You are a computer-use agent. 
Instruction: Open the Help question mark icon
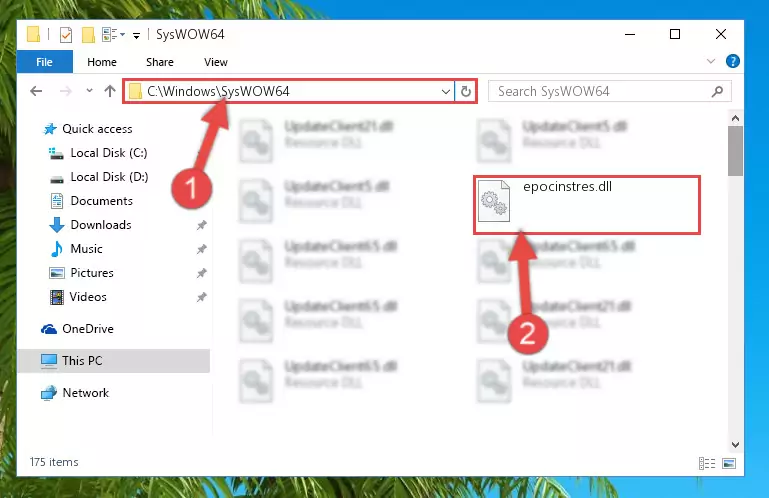click(733, 61)
